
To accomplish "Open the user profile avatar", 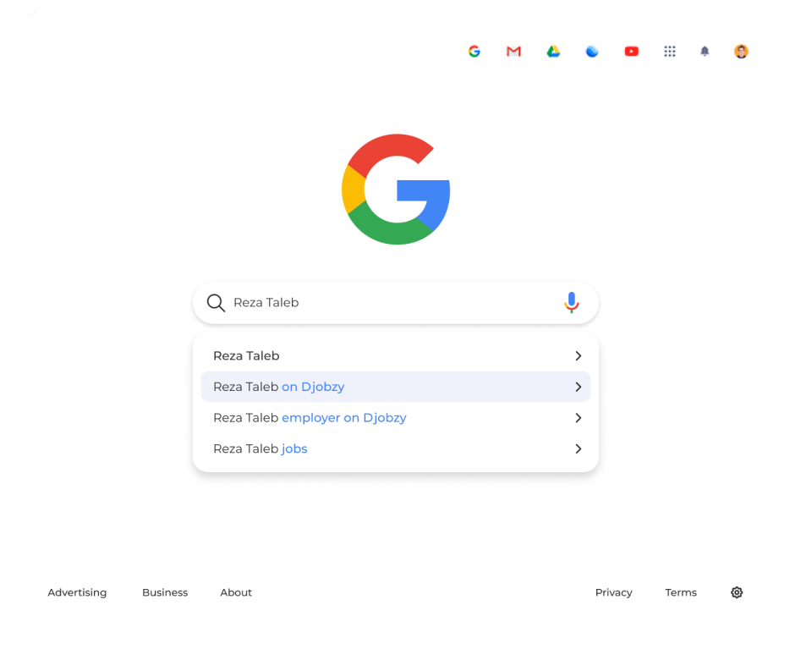I will (x=741, y=52).
